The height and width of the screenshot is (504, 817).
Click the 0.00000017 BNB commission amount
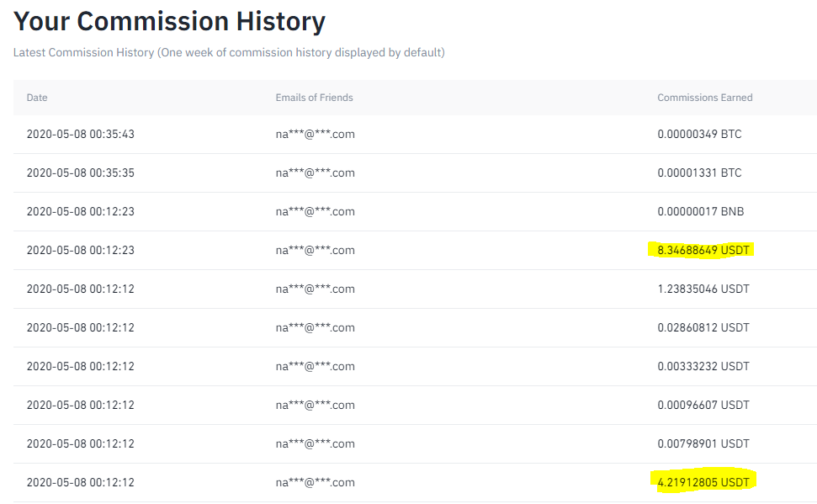pyautogui.click(x=700, y=211)
